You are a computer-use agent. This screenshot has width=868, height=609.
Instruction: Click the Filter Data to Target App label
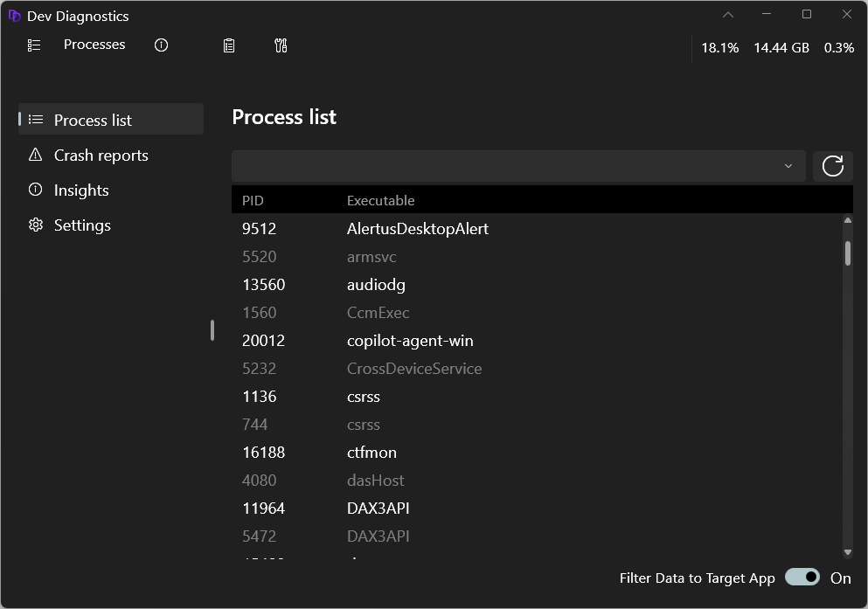(697, 578)
